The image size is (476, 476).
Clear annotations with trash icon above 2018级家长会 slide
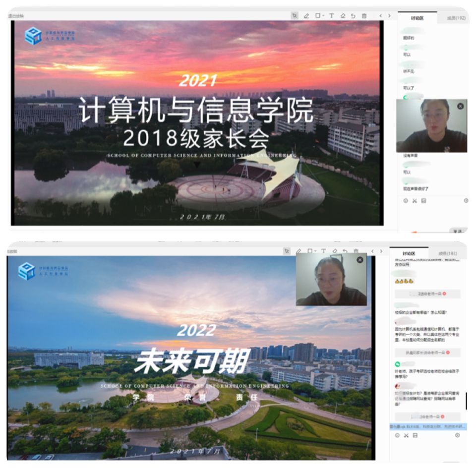[364, 16]
